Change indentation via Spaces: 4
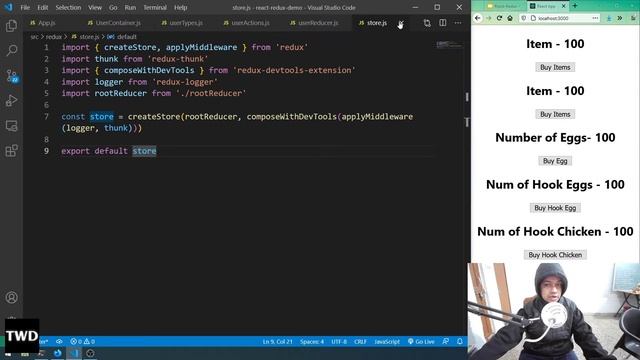Screen dimensions: 640x360 312,341
